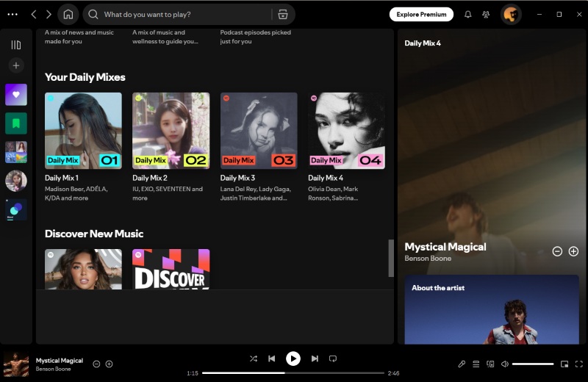Click 'Benson Boone' in Now Playing panel
Screen dimensions: 588x382
coord(428,259)
